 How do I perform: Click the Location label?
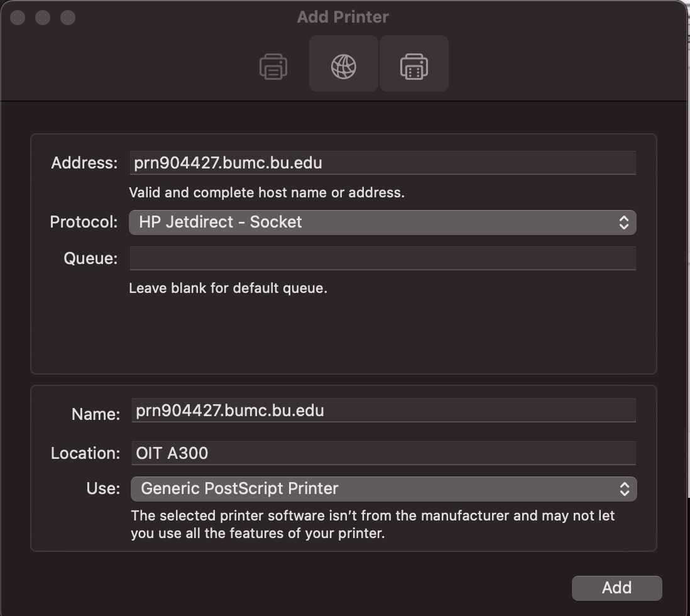click(85, 453)
